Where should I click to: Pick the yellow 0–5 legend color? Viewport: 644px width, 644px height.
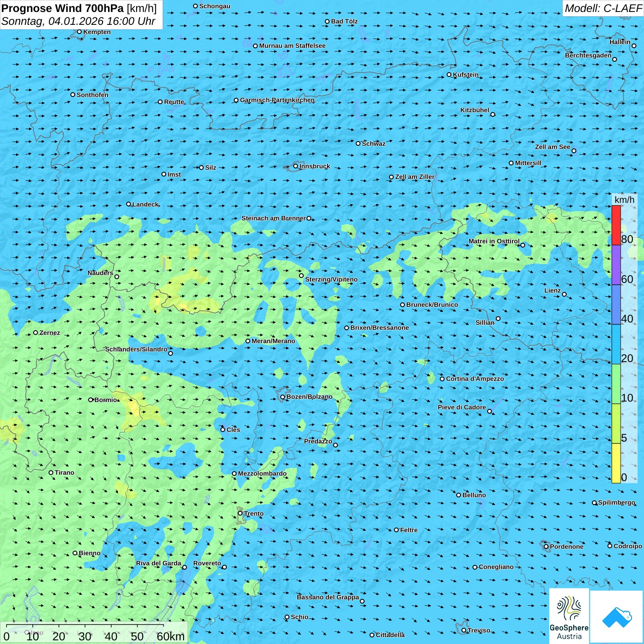pos(616,463)
